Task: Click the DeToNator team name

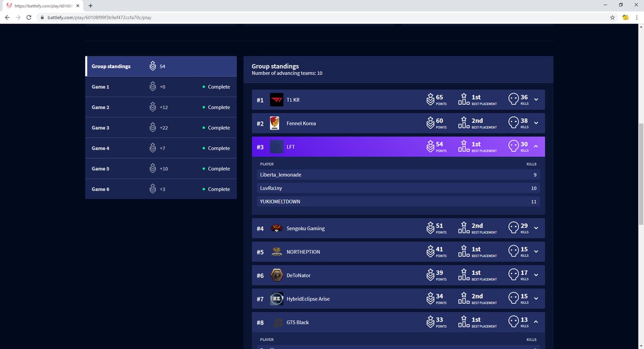Action: point(298,275)
